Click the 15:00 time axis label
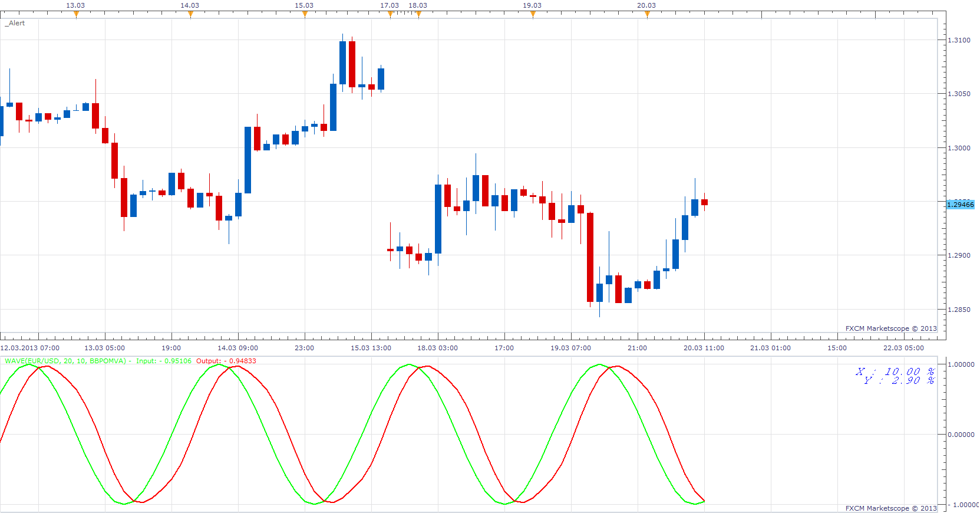Image resolution: width=980 pixels, height=513 pixels. pos(837,348)
